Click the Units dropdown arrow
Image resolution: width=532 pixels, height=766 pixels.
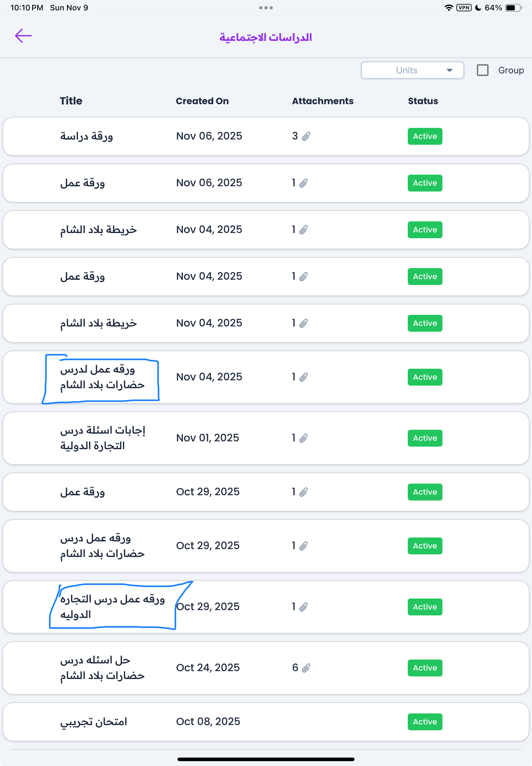click(x=449, y=70)
